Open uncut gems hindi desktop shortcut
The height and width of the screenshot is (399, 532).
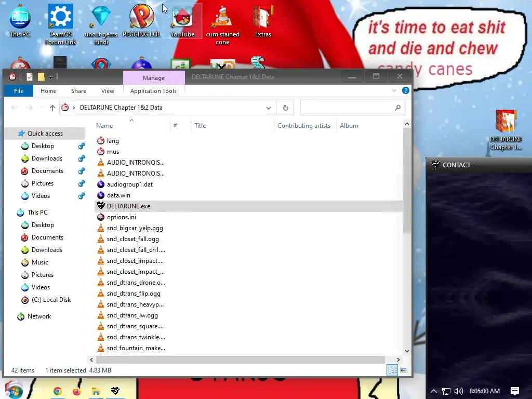pos(101,24)
